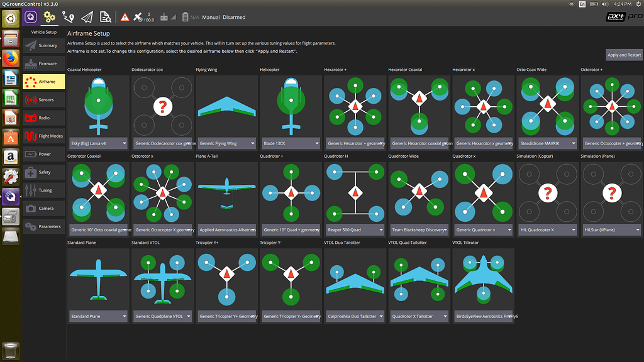This screenshot has width=644, height=362.
Task: Expand the Quadrotor x airframe dropdown
Action: coord(483,230)
